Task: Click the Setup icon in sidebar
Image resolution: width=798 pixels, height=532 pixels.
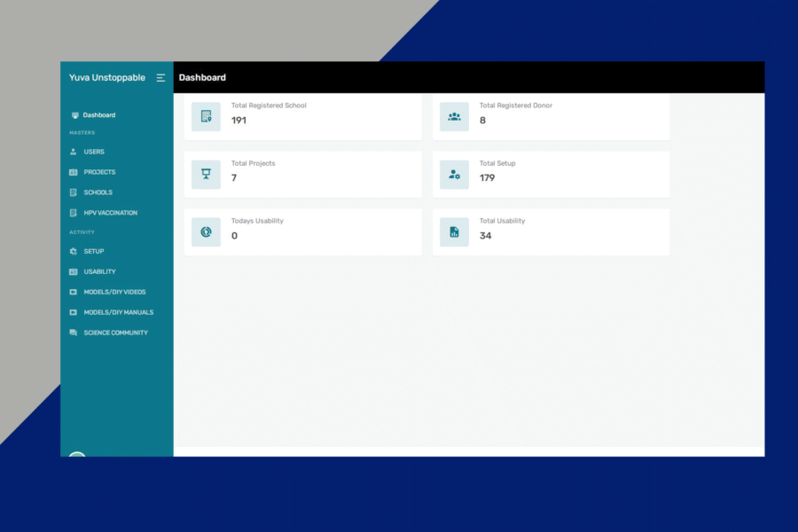Action: pyautogui.click(x=74, y=251)
